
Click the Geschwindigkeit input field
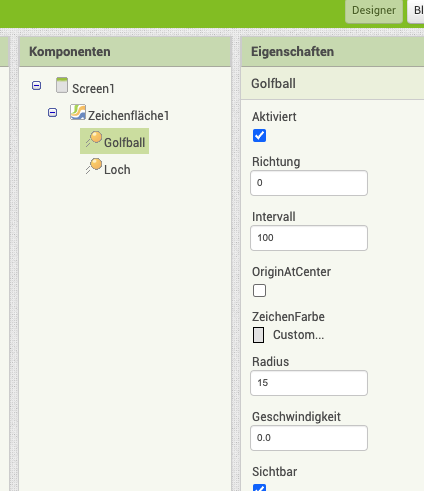pyautogui.click(x=309, y=438)
